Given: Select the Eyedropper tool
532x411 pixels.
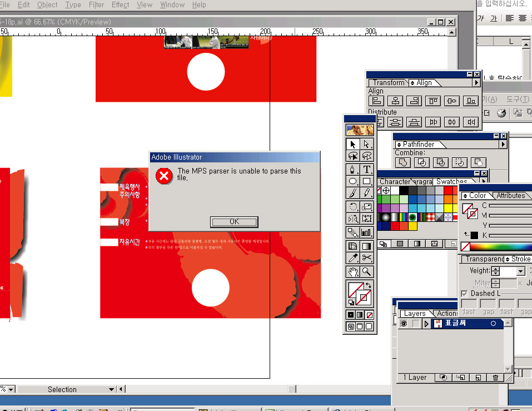Looking at the screenshot, I should 352,258.
